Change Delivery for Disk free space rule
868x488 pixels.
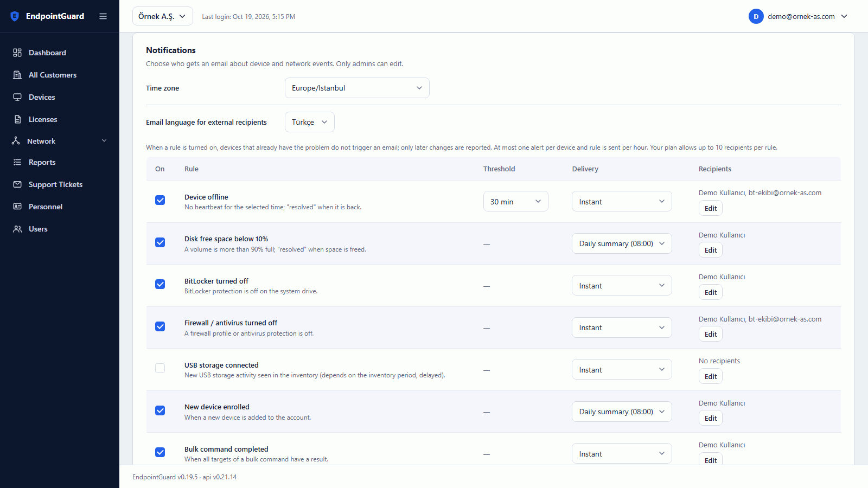(622, 243)
